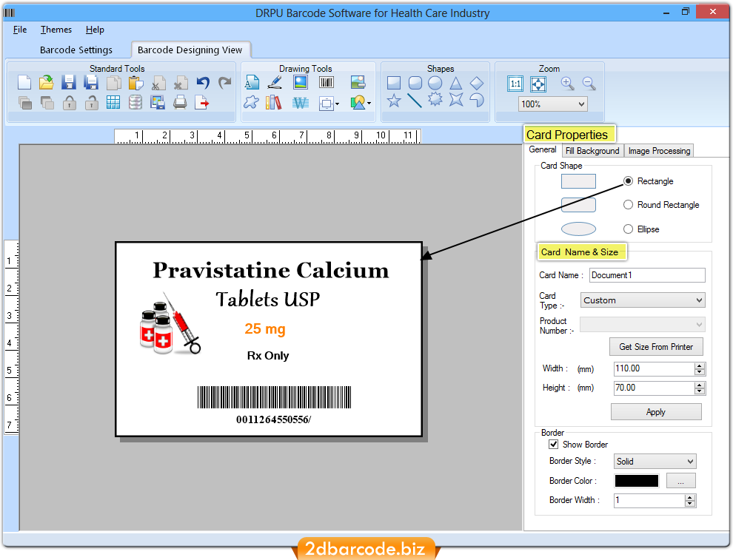This screenshot has height=560, width=733.
Task: Increase Border Width with up arrow
Action: tap(690, 497)
